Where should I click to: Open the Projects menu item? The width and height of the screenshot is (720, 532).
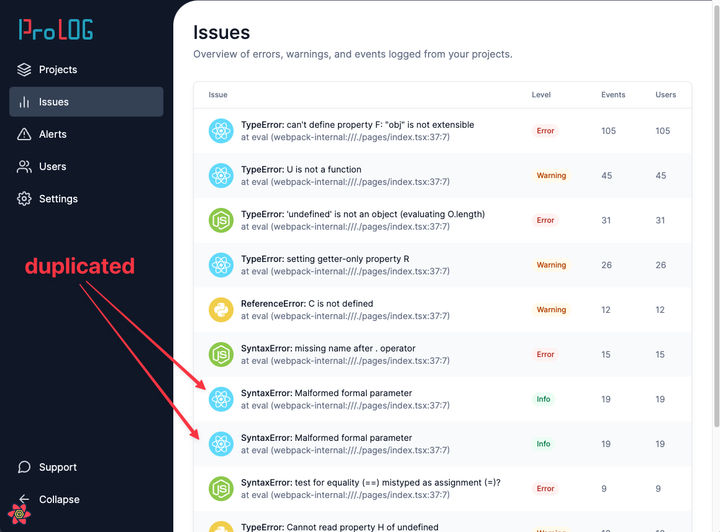point(58,70)
